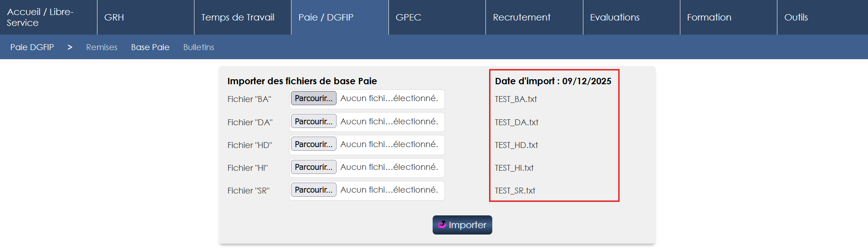Choose a file for Fichier "HD"
The height and width of the screenshot is (250, 868).
(x=314, y=144)
